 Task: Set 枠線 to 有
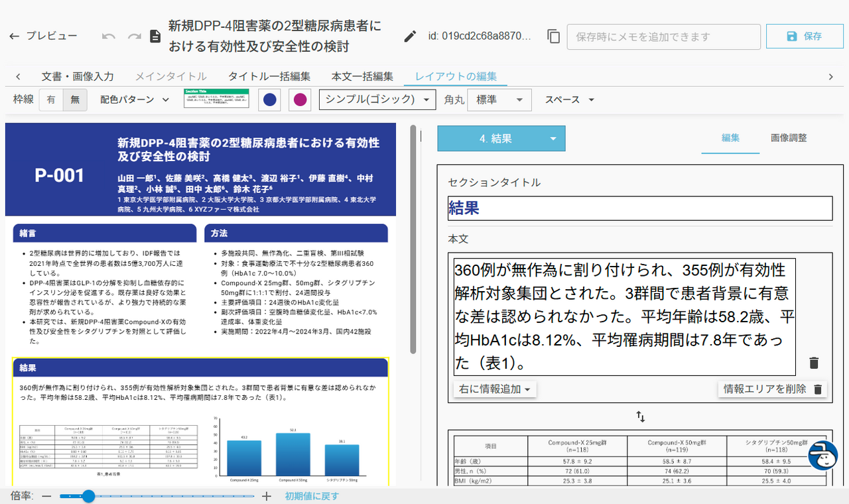tap(51, 99)
